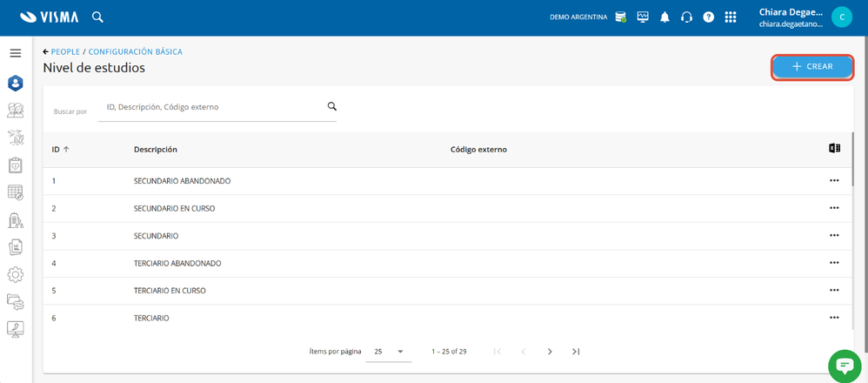The height and width of the screenshot is (383, 868).
Task: Click the DEMO ARGENTINA environment label
Action: tap(578, 17)
